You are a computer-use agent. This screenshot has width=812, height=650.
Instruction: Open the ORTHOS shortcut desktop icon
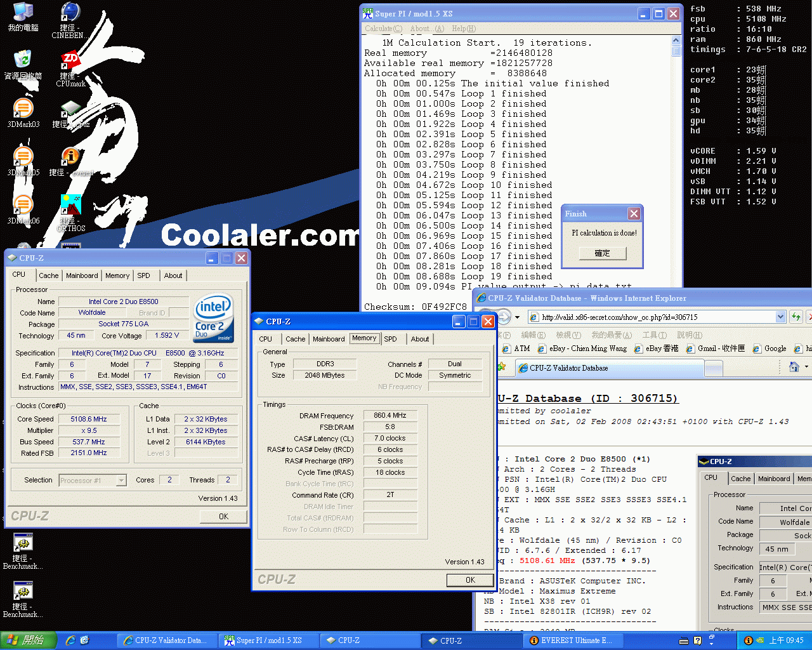point(70,213)
